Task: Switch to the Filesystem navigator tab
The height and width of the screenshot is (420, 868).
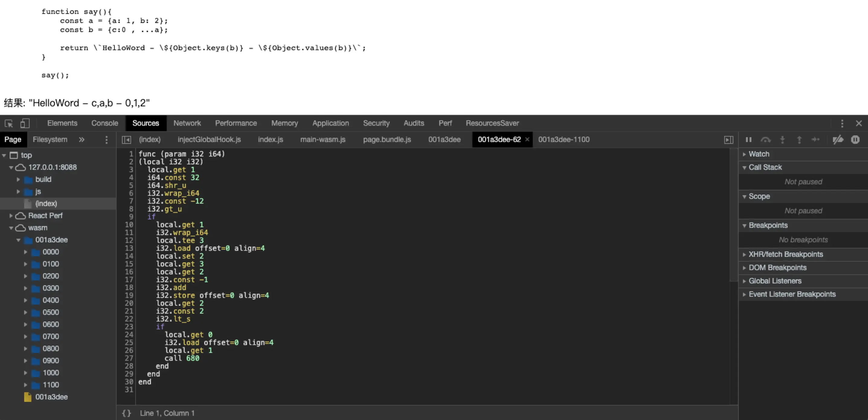Action: point(50,139)
